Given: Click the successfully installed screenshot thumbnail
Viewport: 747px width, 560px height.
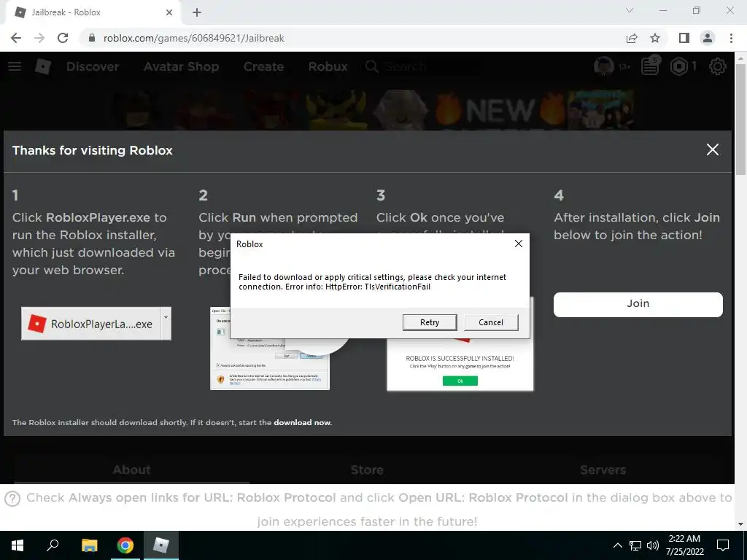Looking at the screenshot, I should click(x=460, y=366).
